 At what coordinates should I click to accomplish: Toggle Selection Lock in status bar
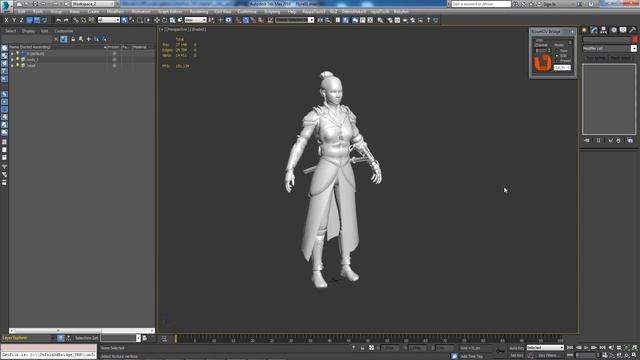(362, 348)
